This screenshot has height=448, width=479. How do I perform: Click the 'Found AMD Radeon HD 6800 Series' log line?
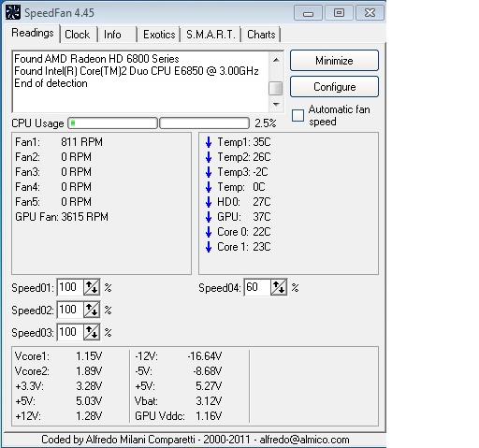pyautogui.click(x=96, y=59)
